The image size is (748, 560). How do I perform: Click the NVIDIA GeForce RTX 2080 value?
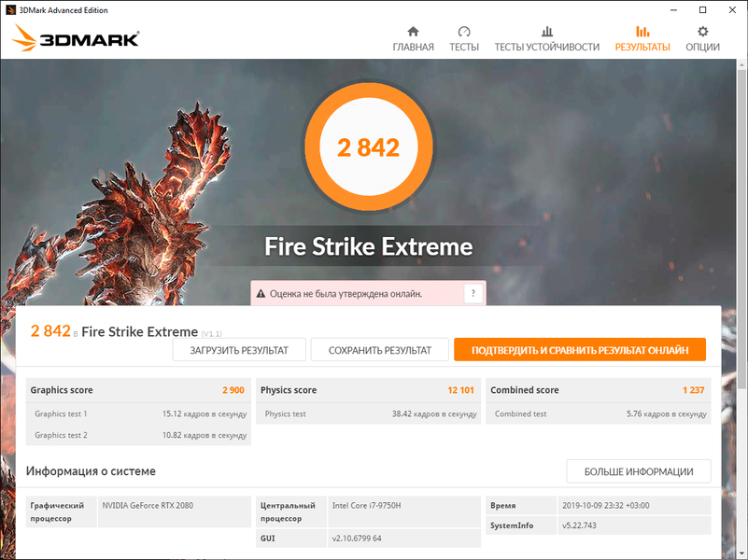pyautogui.click(x=148, y=505)
